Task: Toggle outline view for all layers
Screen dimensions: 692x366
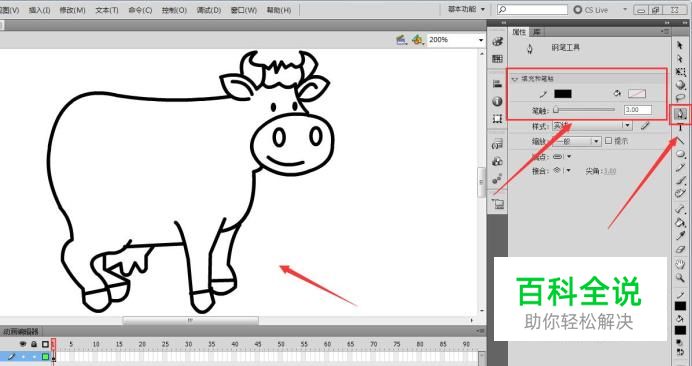Action: [x=45, y=344]
